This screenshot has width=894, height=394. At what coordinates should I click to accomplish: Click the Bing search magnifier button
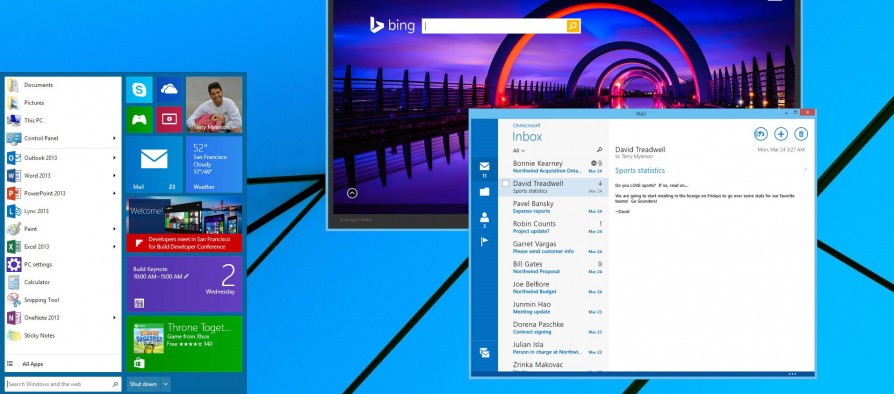coord(573,26)
